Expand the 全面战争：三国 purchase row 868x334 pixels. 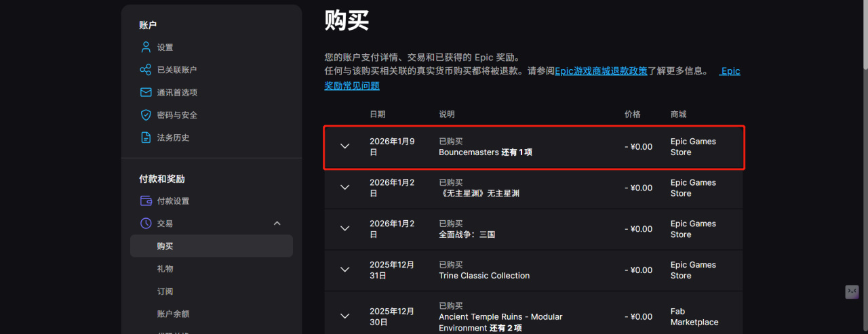click(344, 229)
